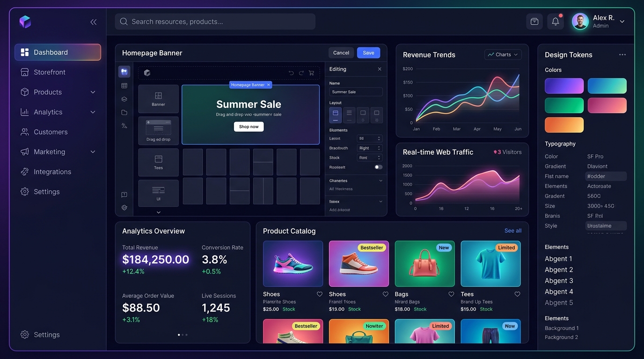This screenshot has height=359, width=644.
Task: Click the Search resources, products field
Action: click(215, 22)
